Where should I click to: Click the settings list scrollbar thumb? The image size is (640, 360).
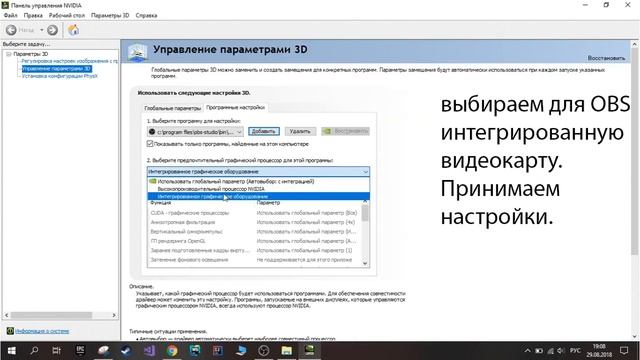[x=365, y=213]
